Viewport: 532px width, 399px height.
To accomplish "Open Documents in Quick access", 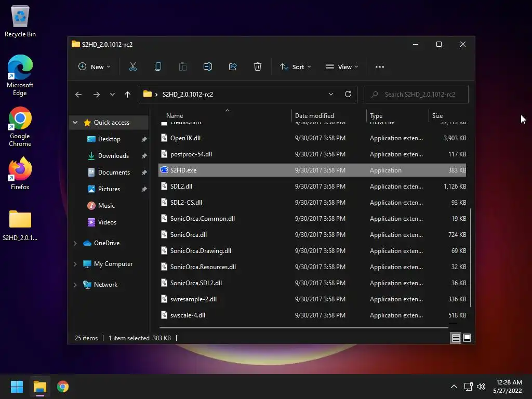I will point(114,172).
